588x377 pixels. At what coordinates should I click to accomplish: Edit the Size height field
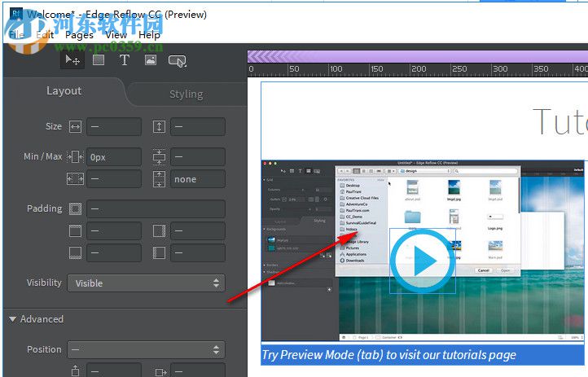(x=198, y=127)
